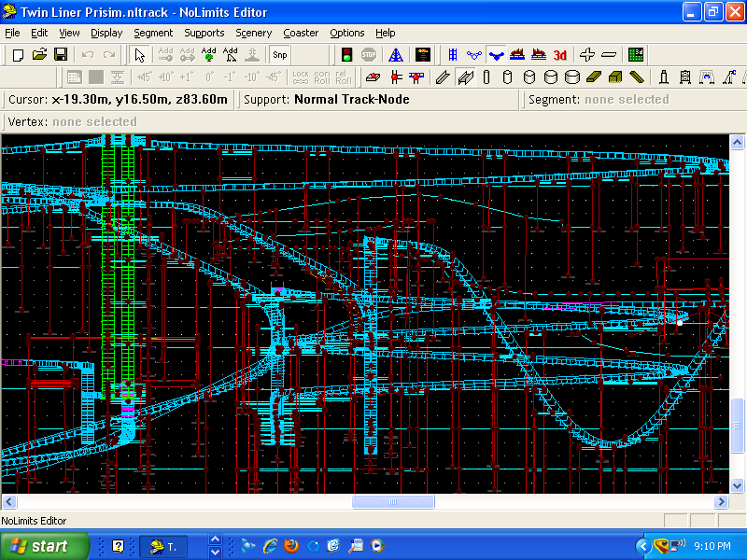
Task: Zoom in with the plus icon
Action: [587, 55]
